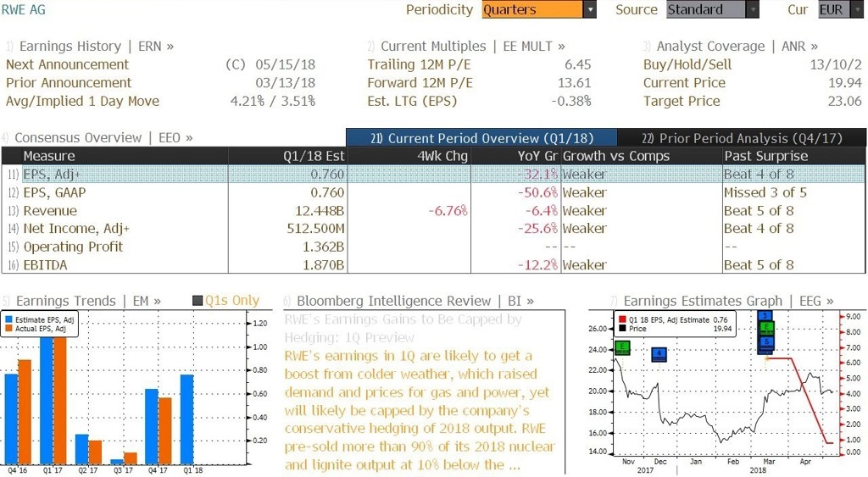Open the Source Standard dropdown arrow
Screen dimensions: 868x477
tap(753, 9)
